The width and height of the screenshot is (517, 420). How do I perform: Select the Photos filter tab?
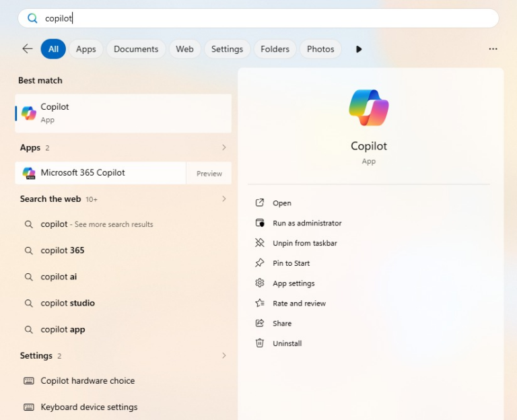[320, 49]
